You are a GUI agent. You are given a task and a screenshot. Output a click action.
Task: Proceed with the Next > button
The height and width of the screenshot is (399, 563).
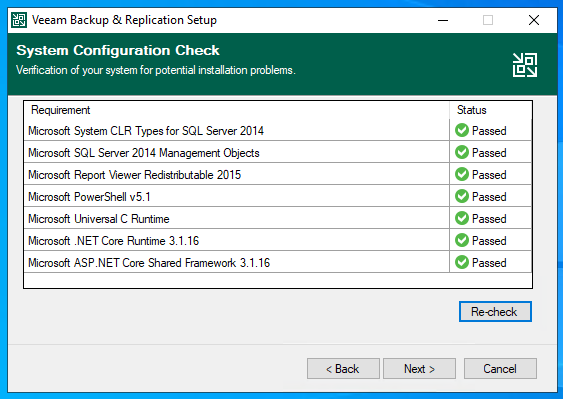tap(419, 368)
